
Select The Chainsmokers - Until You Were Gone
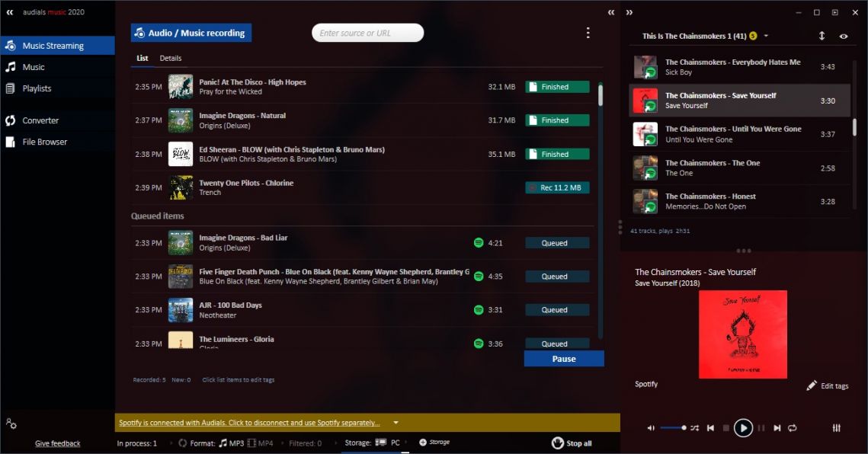[739, 134]
